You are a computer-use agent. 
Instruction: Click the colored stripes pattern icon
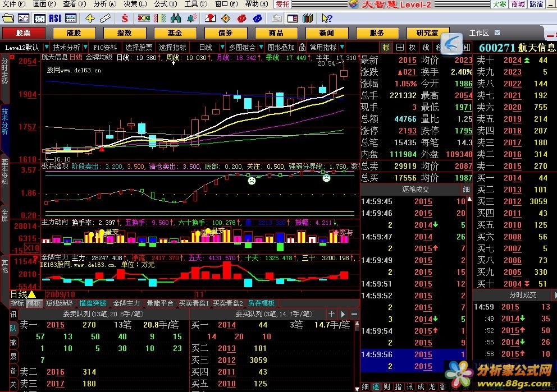160,18
